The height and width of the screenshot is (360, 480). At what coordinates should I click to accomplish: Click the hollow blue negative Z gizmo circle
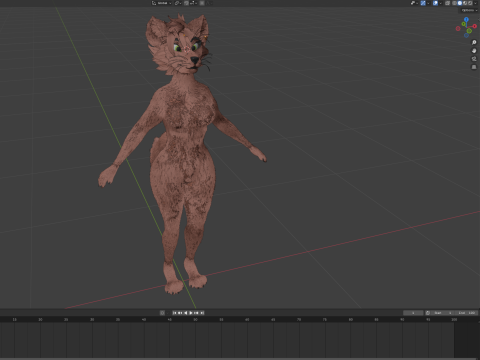tap(466, 35)
